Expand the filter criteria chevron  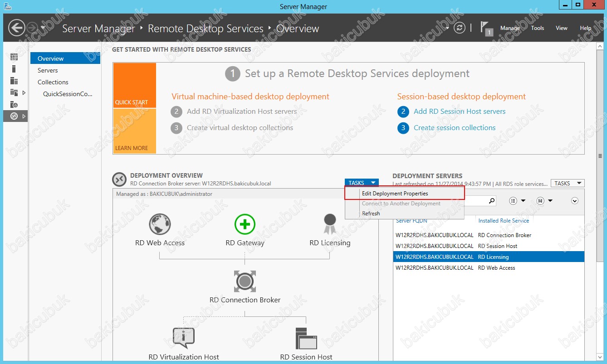(x=575, y=200)
